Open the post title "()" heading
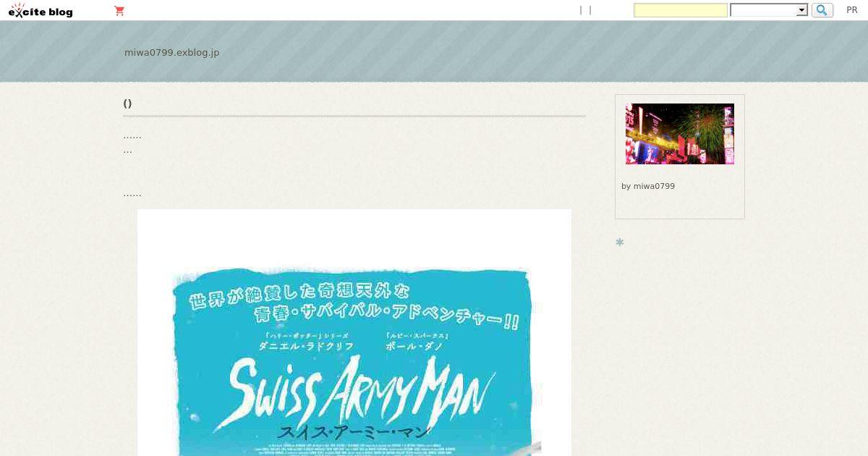868x456 pixels. click(x=127, y=104)
